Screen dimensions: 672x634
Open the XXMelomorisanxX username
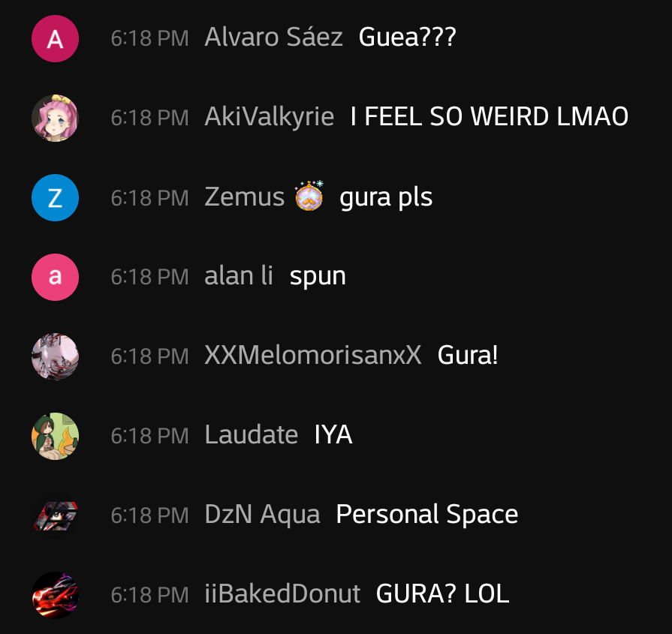point(313,355)
